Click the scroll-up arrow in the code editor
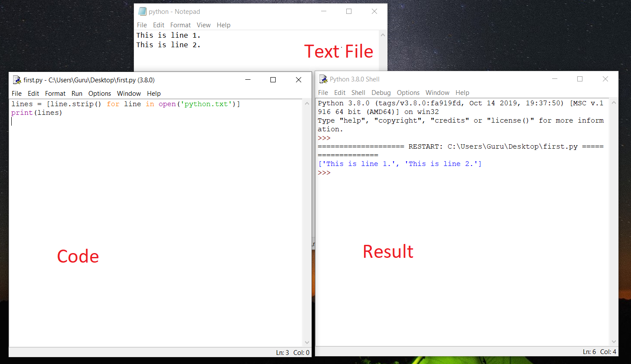The width and height of the screenshot is (631, 364). pyautogui.click(x=307, y=104)
